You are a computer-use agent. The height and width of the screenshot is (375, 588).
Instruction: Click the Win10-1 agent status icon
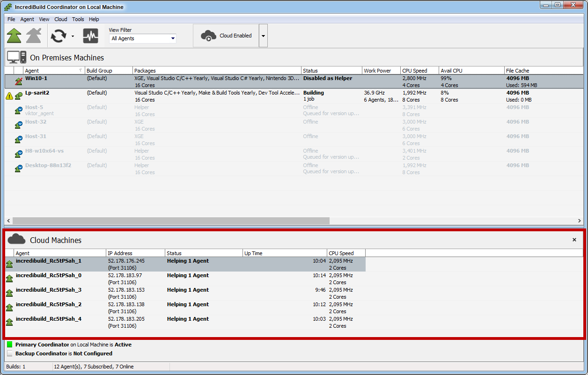[x=18, y=81]
